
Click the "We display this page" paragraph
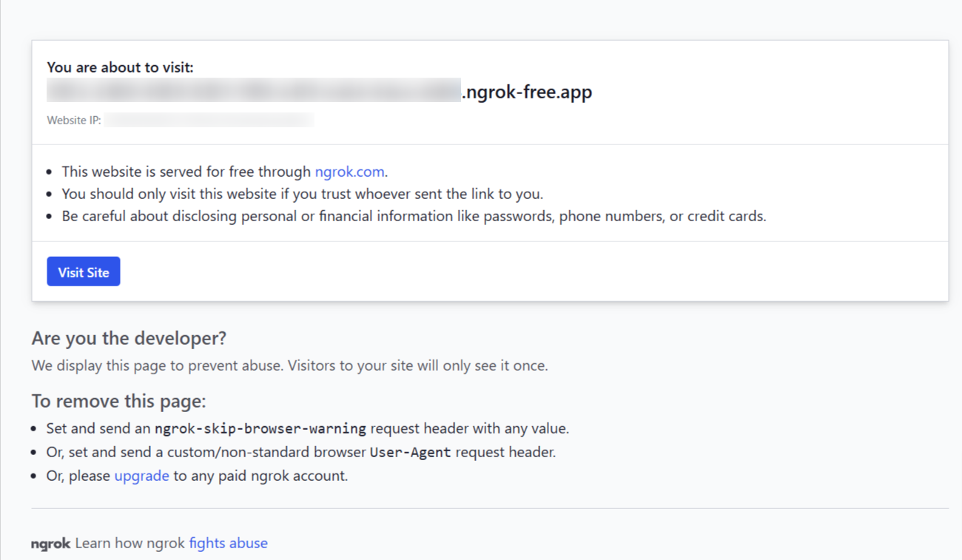pyautogui.click(x=289, y=365)
